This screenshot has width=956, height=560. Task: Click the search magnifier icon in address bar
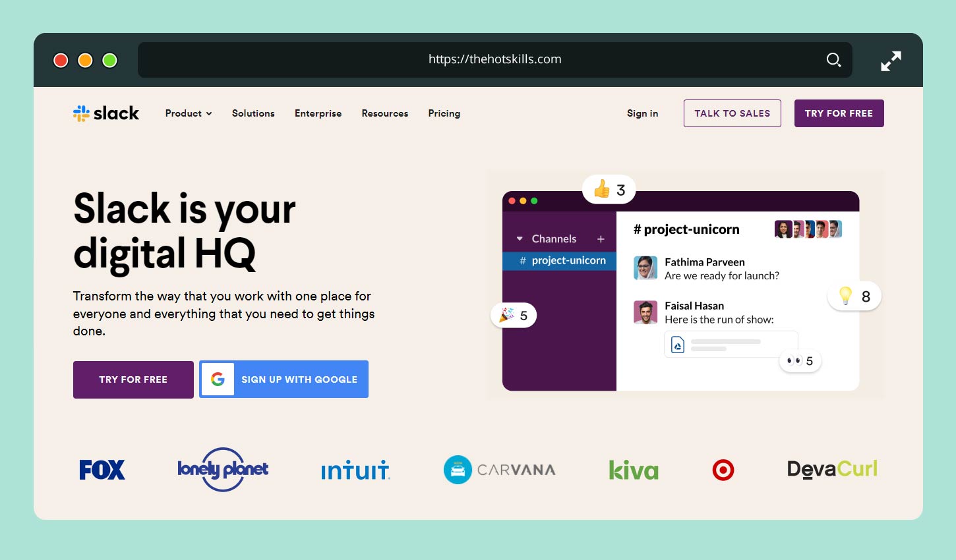[833, 60]
